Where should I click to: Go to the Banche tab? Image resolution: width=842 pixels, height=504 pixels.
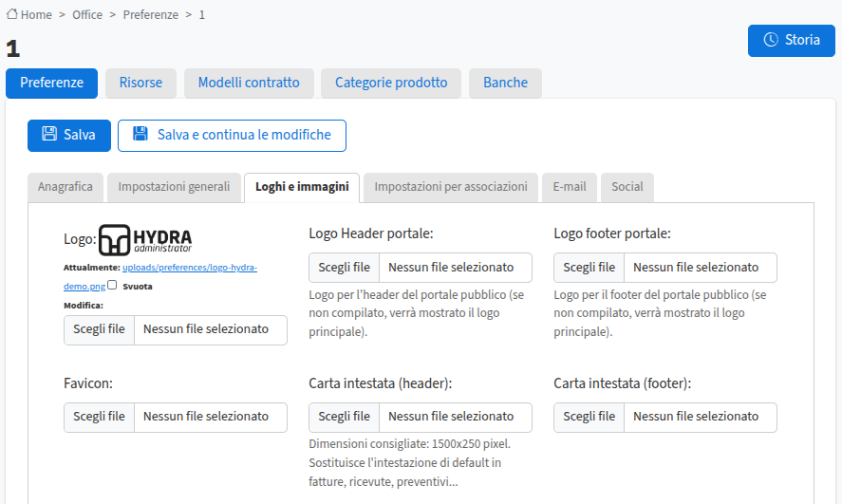click(505, 83)
